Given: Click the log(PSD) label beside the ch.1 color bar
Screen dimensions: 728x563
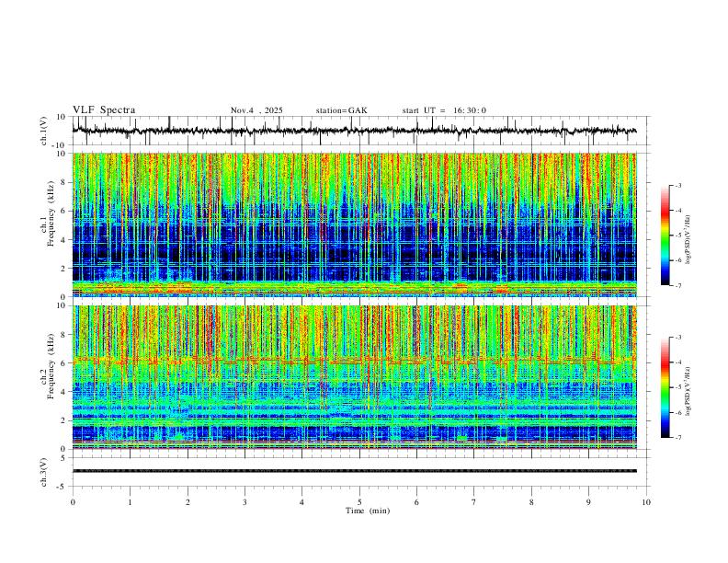Looking at the screenshot, I should [688, 240].
